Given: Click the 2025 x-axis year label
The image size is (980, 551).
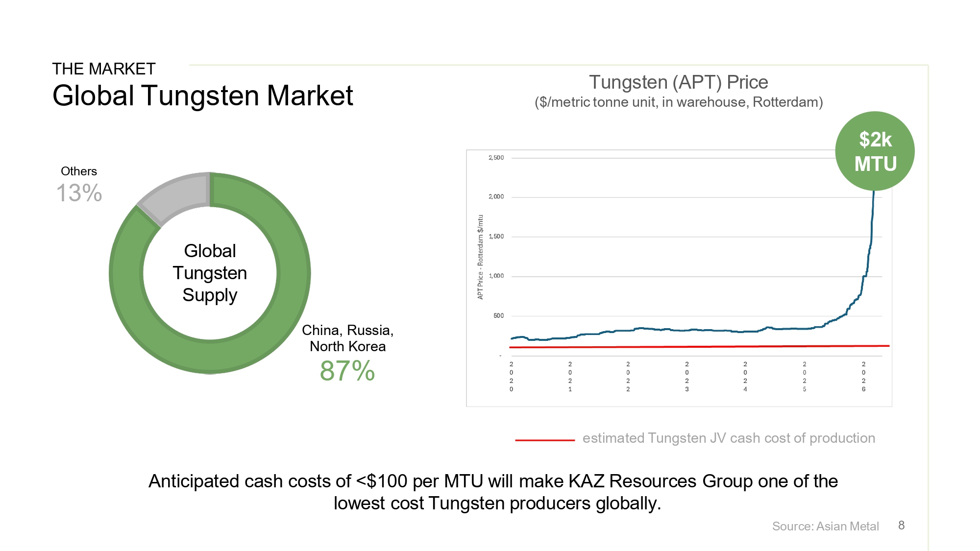Looking at the screenshot, I should pyautogui.click(x=805, y=377).
